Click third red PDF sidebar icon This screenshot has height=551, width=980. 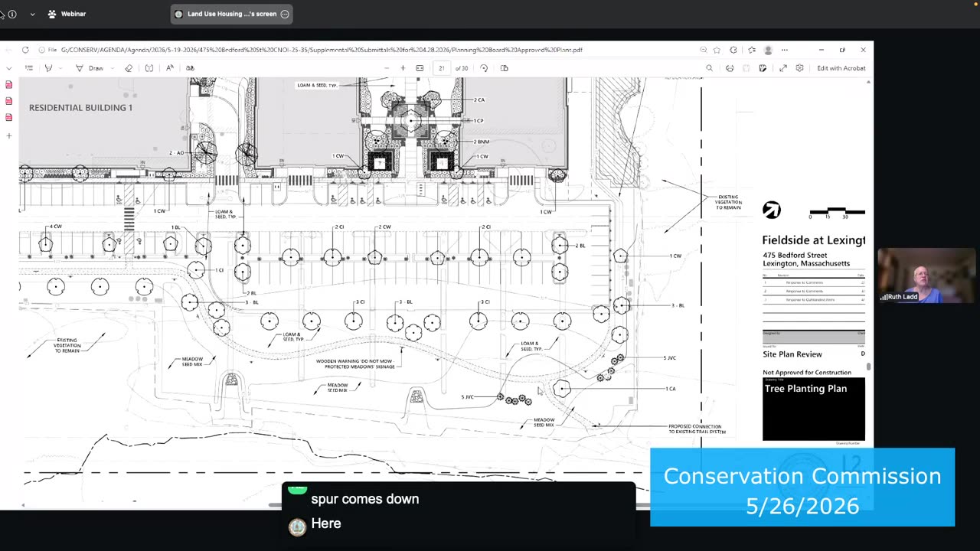[9, 117]
